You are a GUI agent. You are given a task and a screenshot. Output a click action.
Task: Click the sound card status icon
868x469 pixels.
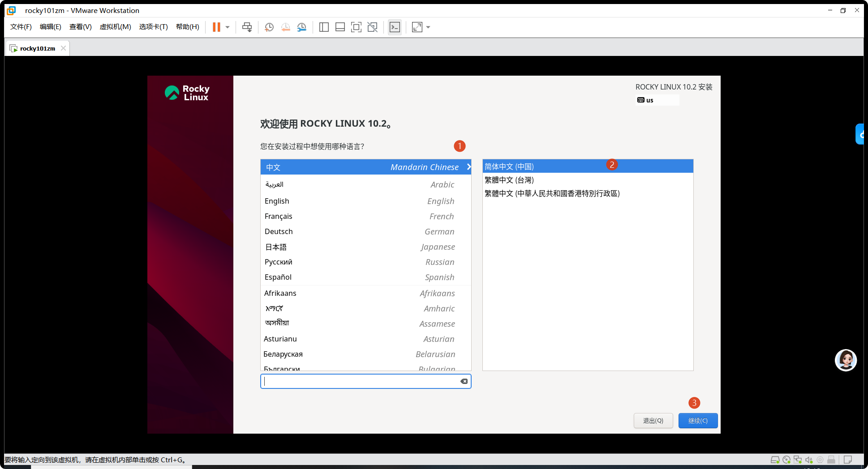(x=809, y=460)
